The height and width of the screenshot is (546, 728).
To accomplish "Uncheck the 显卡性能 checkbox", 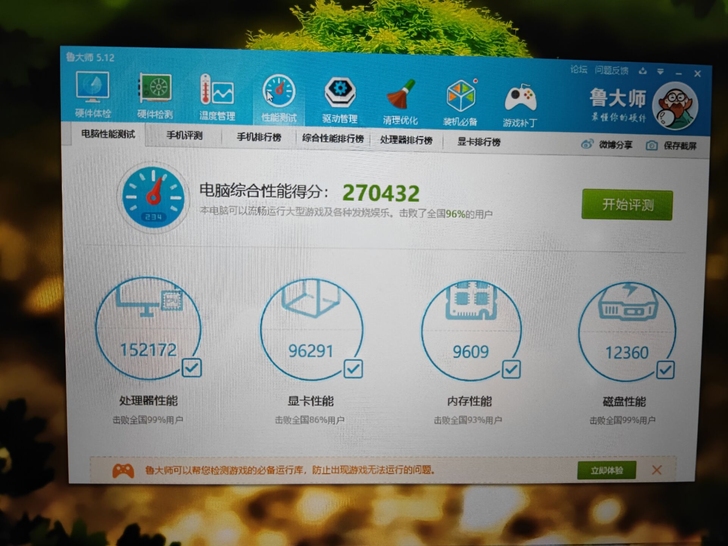I will 353,369.
